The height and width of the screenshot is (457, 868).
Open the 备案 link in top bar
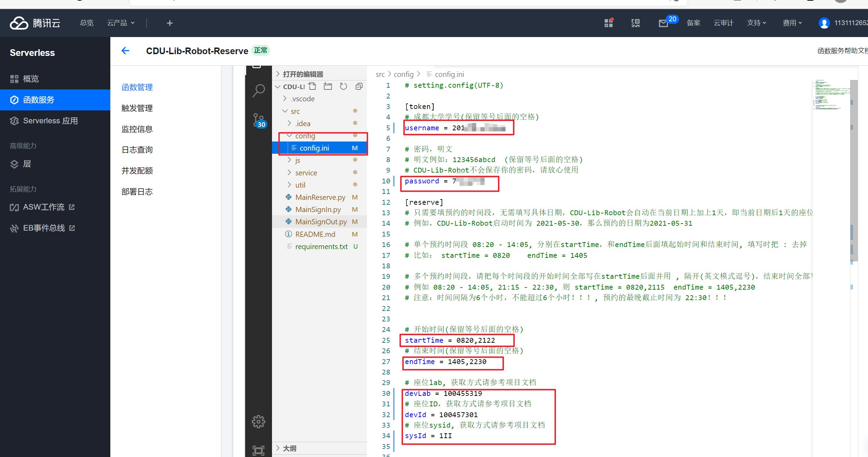coord(693,23)
